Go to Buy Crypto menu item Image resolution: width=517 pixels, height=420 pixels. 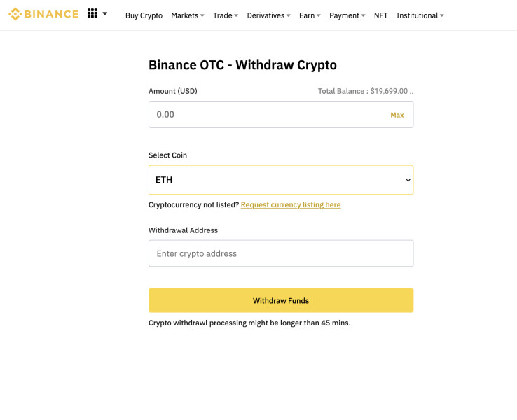[144, 15]
